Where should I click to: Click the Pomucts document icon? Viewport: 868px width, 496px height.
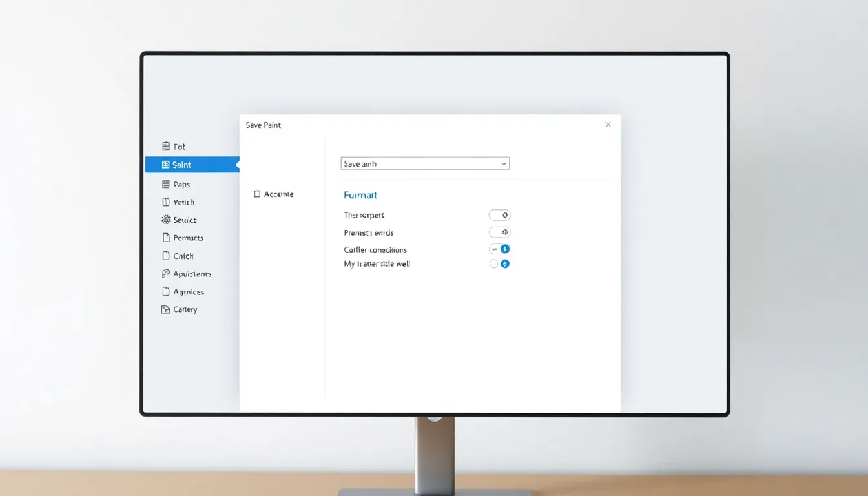coord(166,238)
